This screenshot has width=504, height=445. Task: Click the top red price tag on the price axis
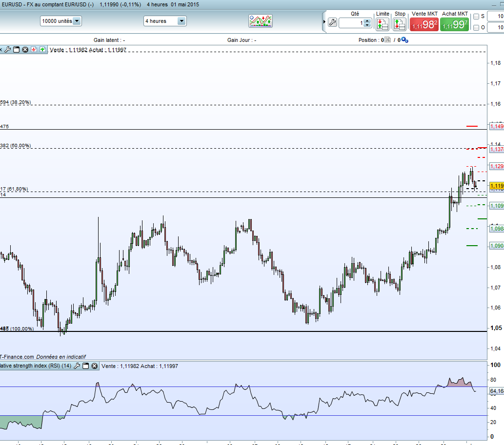(497, 126)
